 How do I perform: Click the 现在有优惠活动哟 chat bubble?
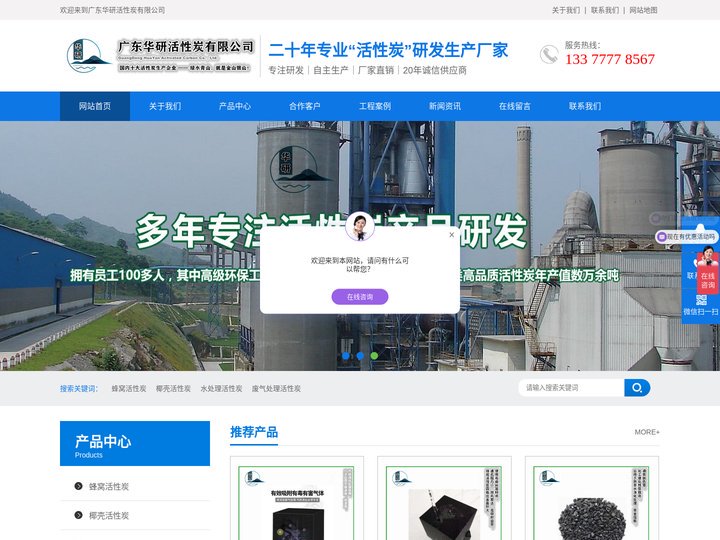pos(687,236)
